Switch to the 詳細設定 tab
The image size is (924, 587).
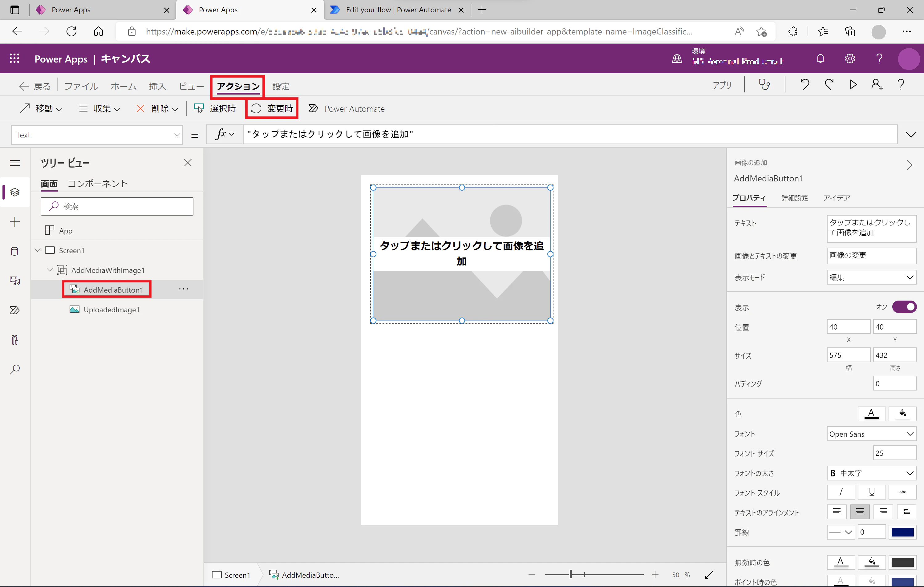794,198
